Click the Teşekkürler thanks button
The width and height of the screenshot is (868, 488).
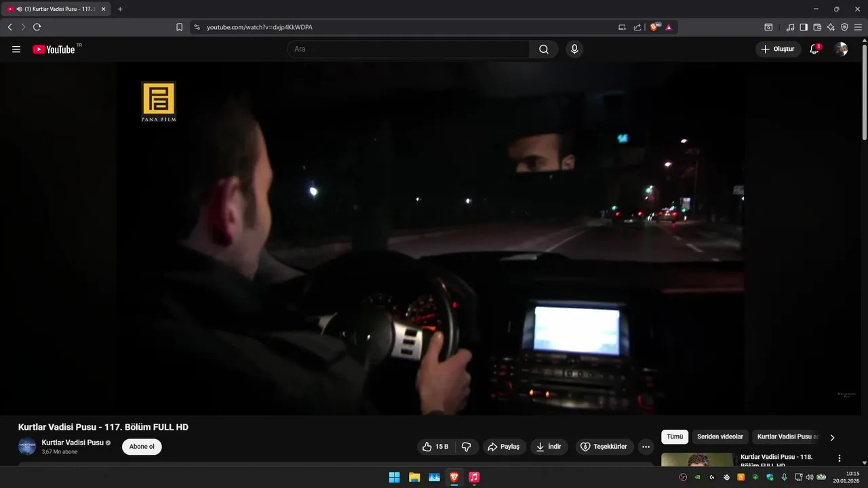pos(605,447)
